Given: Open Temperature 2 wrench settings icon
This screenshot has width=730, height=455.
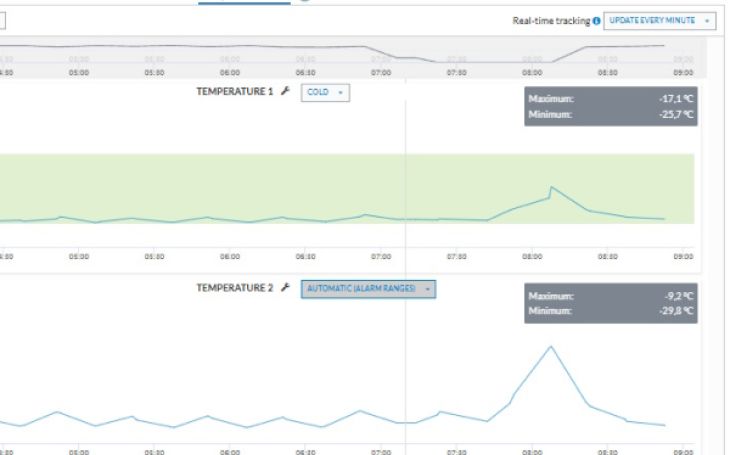Looking at the screenshot, I should click(285, 287).
